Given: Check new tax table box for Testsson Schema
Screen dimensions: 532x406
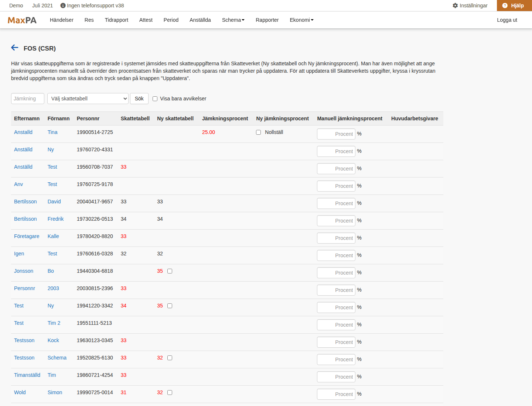Looking at the screenshot, I should point(170,358).
